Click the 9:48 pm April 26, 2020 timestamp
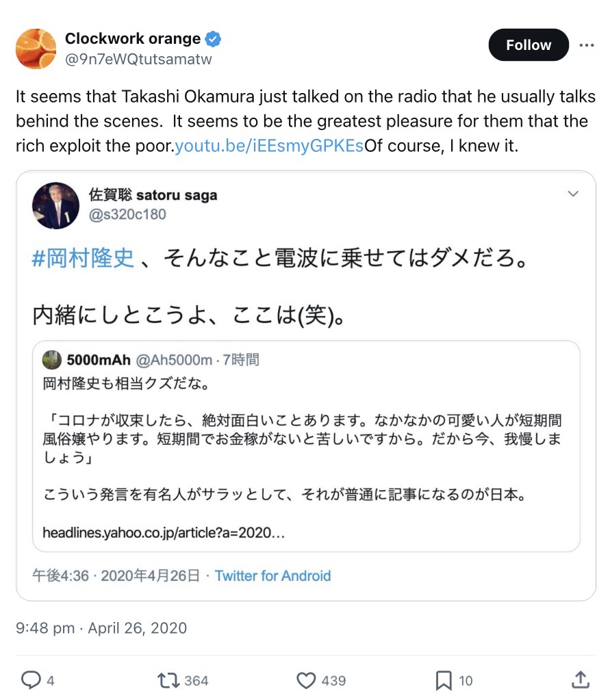The image size is (610, 700). point(101,627)
